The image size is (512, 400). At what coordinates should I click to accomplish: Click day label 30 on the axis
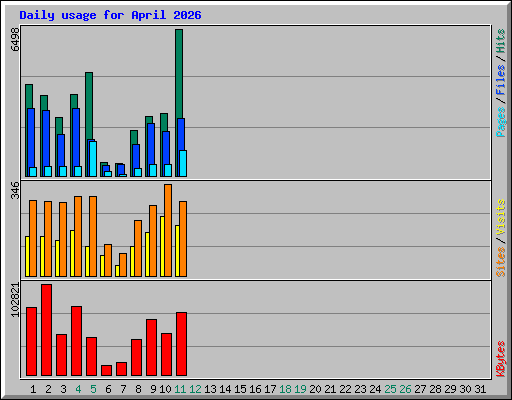pyautogui.click(x=465, y=389)
